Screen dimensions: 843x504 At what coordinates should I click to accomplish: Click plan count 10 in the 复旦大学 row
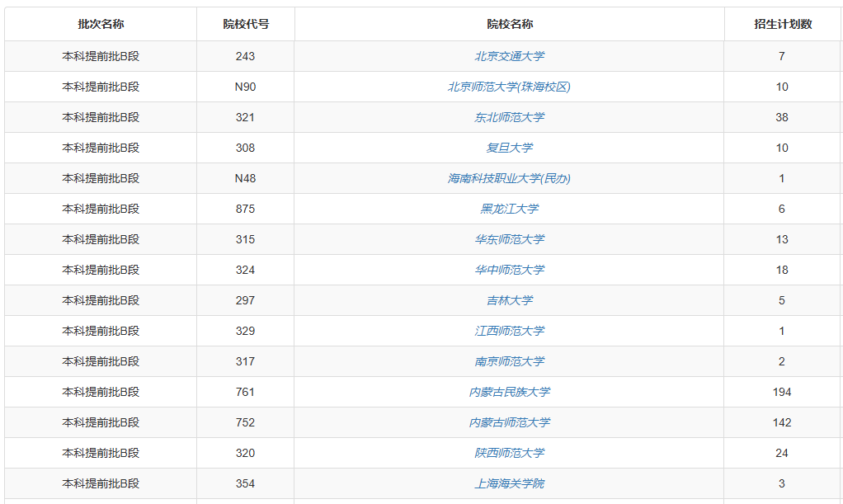pos(782,148)
